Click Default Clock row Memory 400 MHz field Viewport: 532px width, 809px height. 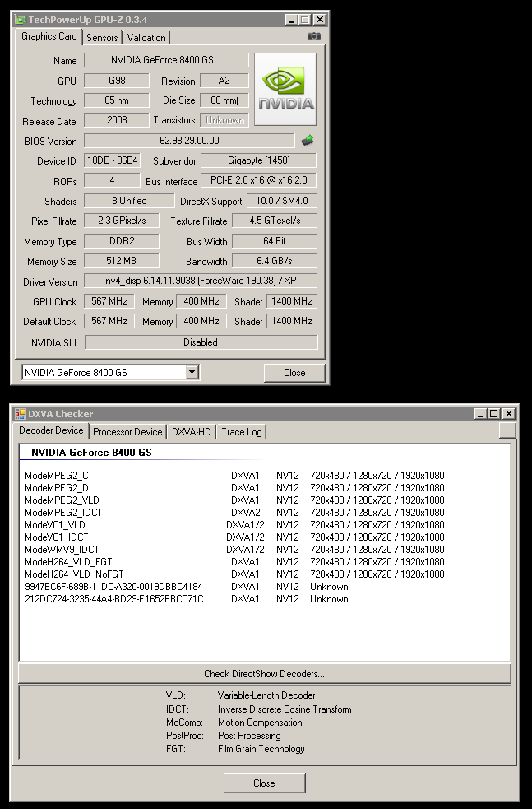point(201,320)
